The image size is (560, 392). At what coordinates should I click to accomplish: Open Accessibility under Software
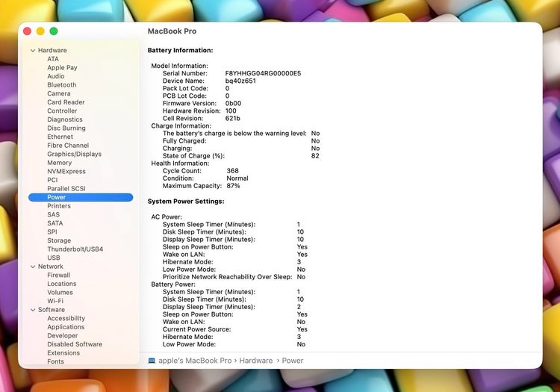pos(66,319)
